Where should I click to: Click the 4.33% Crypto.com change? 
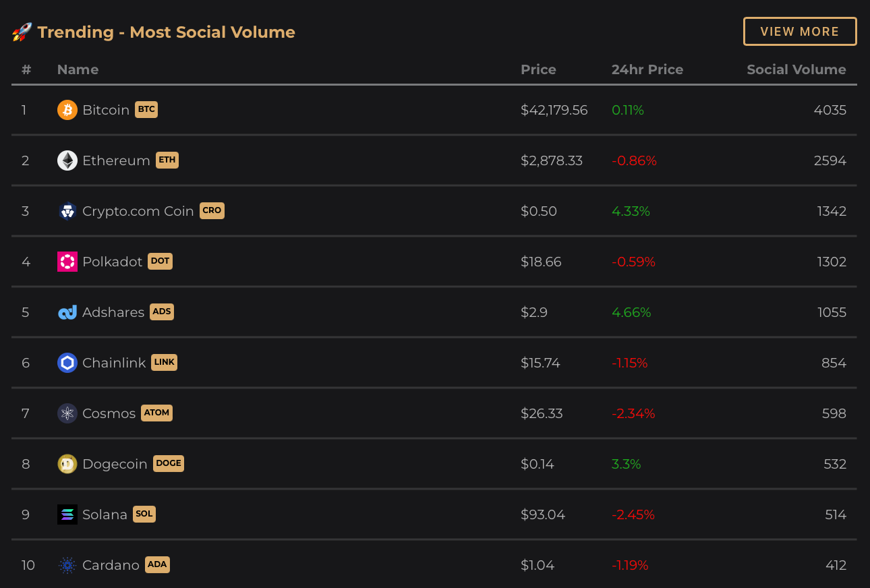(x=631, y=211)
